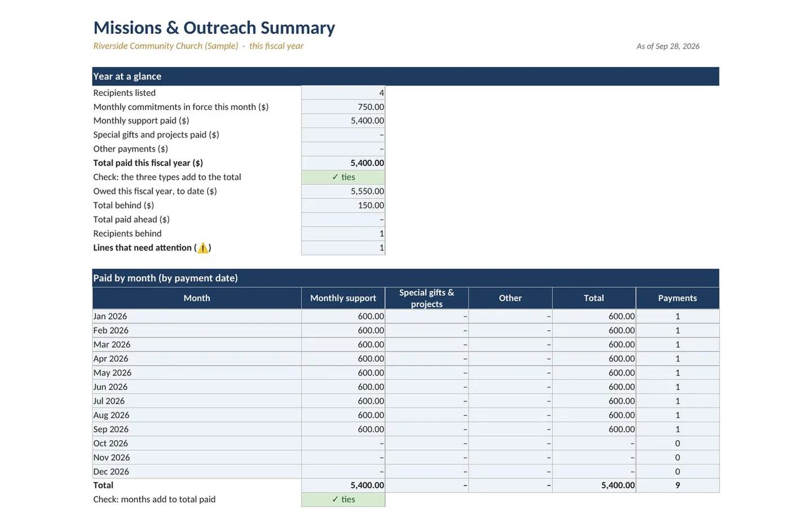This screenshot has width=812, height=527.
Task: Select the Paid by month section header
Action: [x=405, y=278]
